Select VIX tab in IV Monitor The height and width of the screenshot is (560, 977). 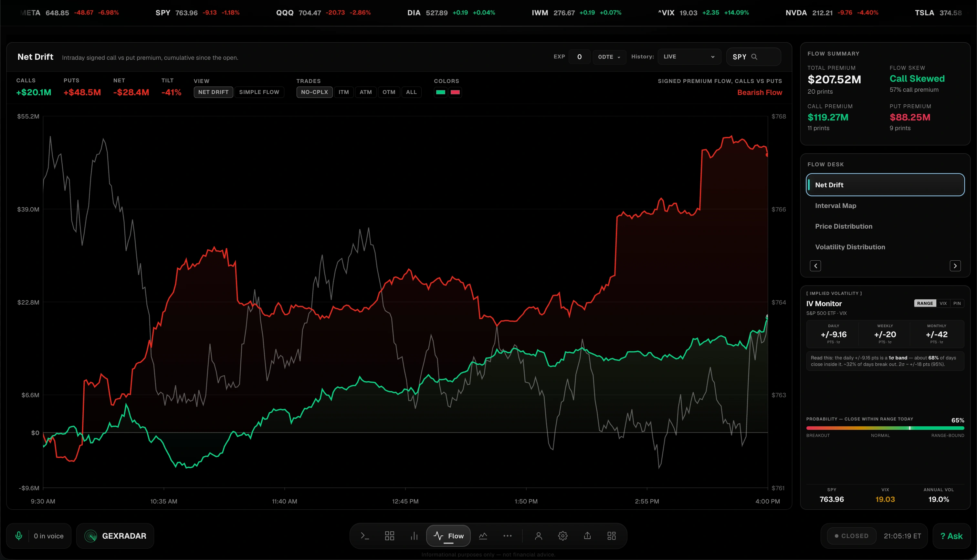click(943, 304)
